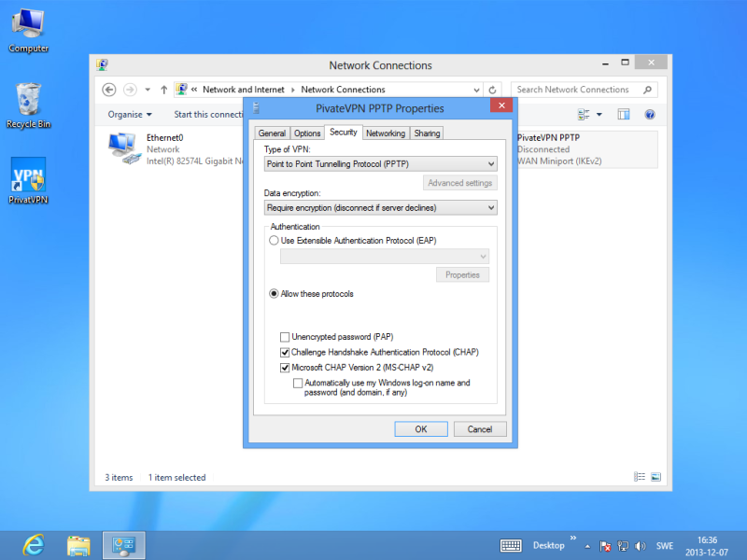Open the General tab
The image size is (747, 560).
272,133
